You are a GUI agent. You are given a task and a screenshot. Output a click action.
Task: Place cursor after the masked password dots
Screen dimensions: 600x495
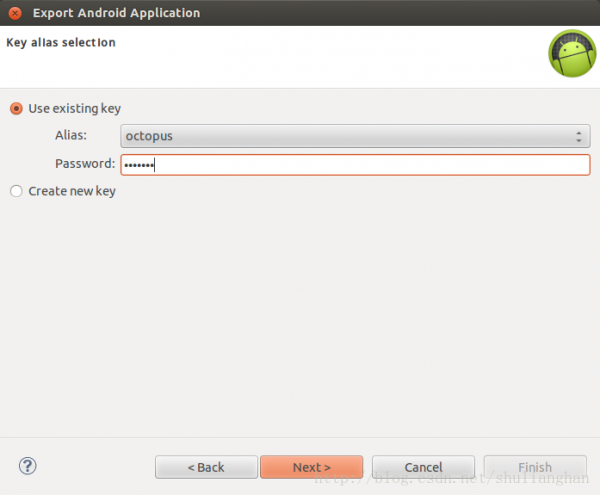(155, 165)
